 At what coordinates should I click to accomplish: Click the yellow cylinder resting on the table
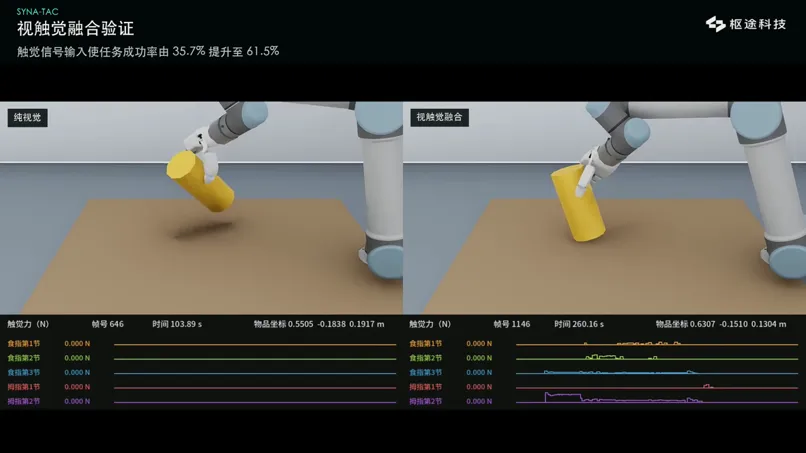click(577, 203)
